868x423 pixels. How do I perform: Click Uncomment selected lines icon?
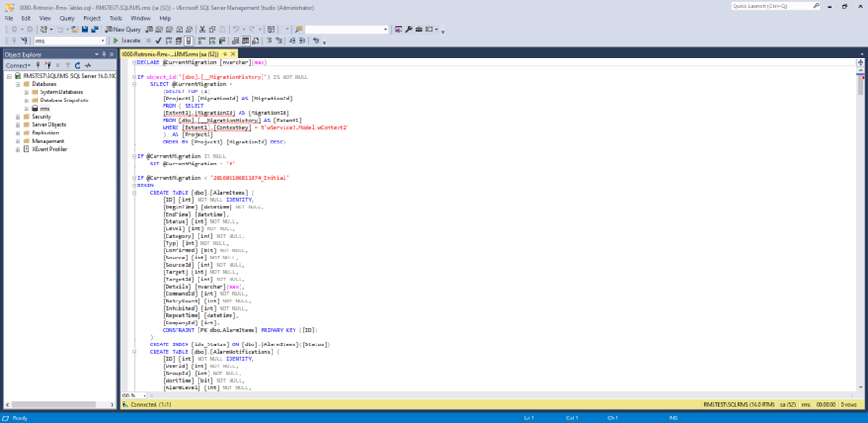(x=278, y=41)
